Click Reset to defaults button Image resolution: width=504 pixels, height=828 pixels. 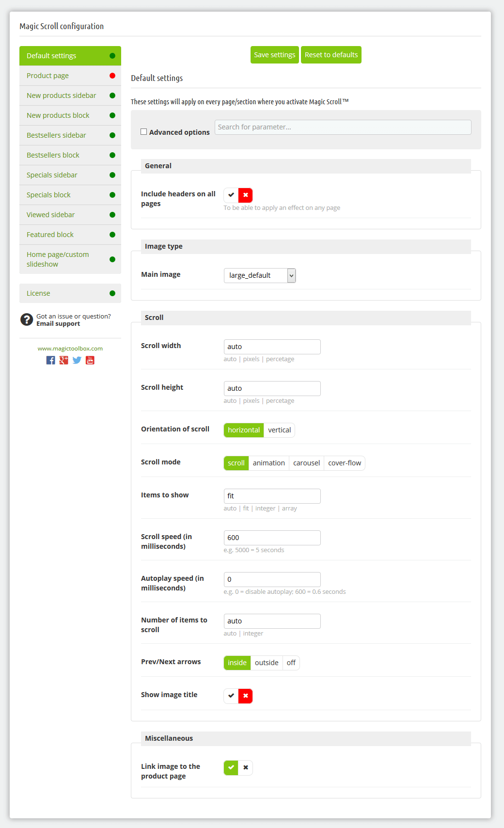331,55
